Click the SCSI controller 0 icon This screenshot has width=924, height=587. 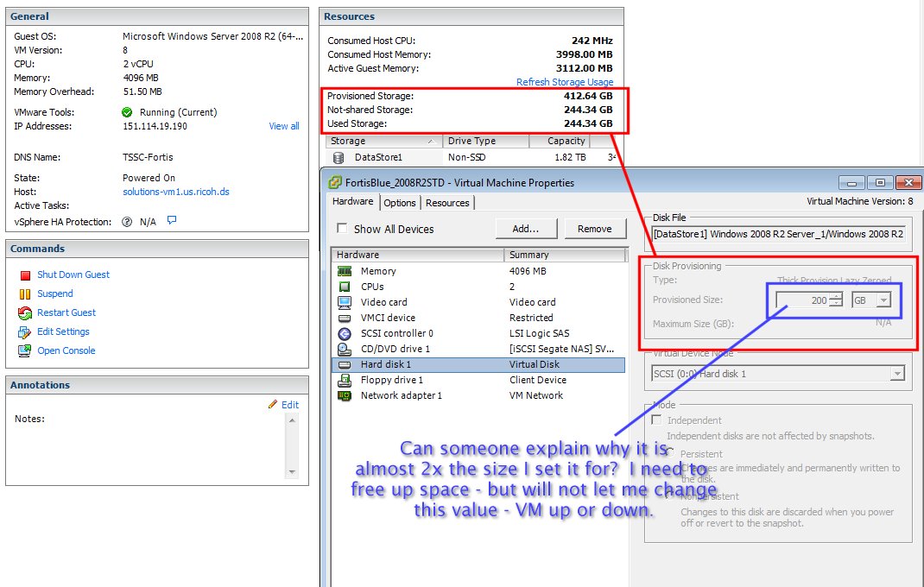tap(345, 333)
